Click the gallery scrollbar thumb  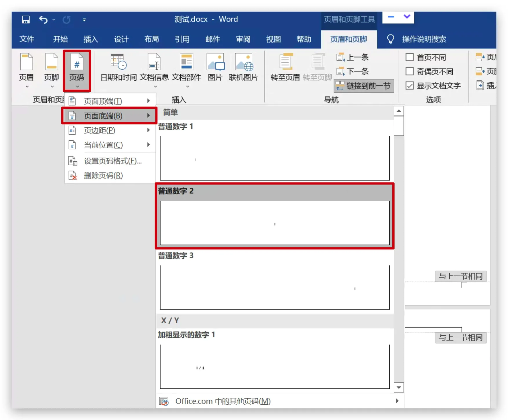399,126
